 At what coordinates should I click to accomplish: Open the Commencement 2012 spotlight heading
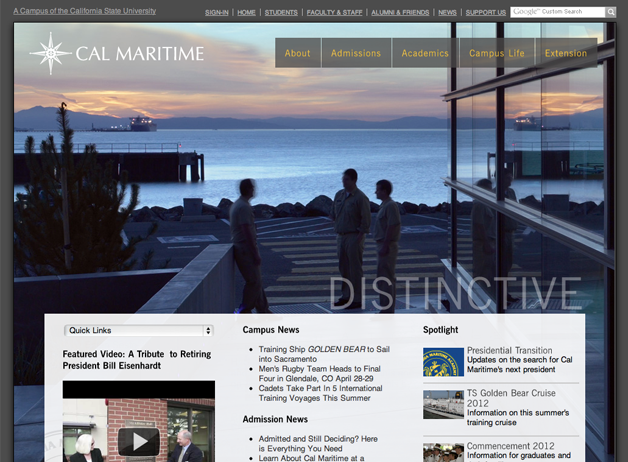coord(511,446)
